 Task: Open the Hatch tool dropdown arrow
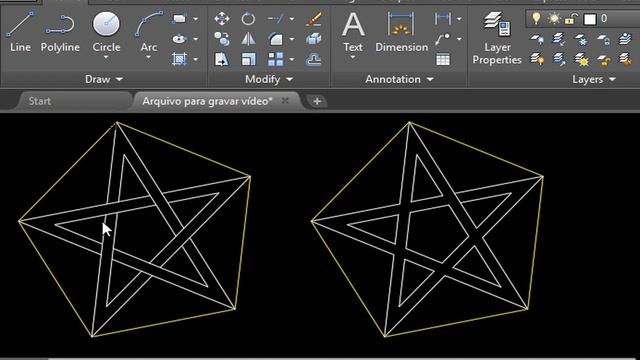click(x=196, y=60)
